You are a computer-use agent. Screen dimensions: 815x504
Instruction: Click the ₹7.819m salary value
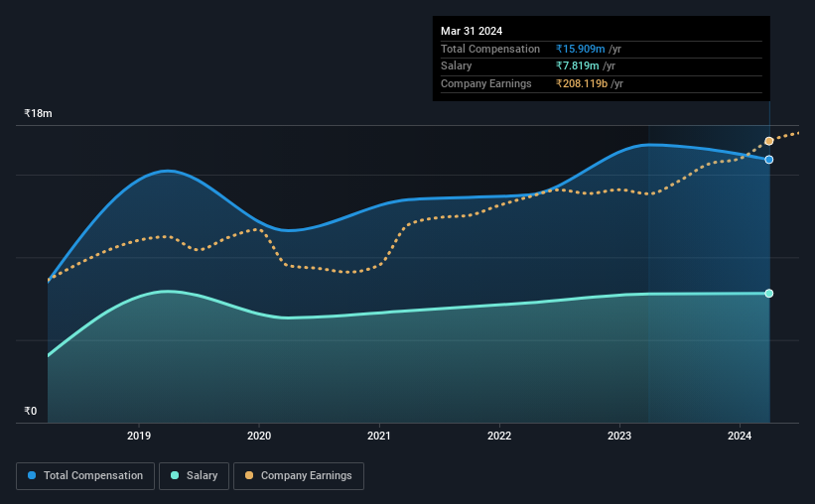(x=577, y=66)
